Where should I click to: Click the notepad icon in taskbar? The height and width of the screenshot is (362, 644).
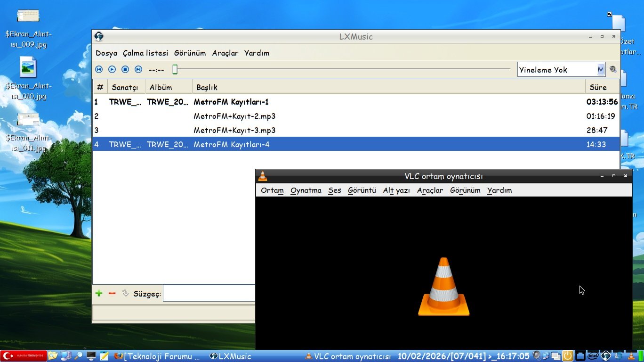[x=104, y=356]
